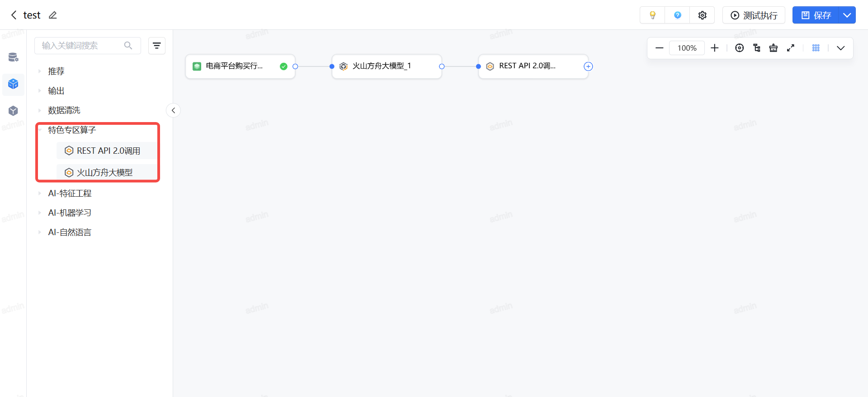The height and width of the screenshot is (397, 868).
Task: Click the clear canvas broom icon
Action: (774, 48)
